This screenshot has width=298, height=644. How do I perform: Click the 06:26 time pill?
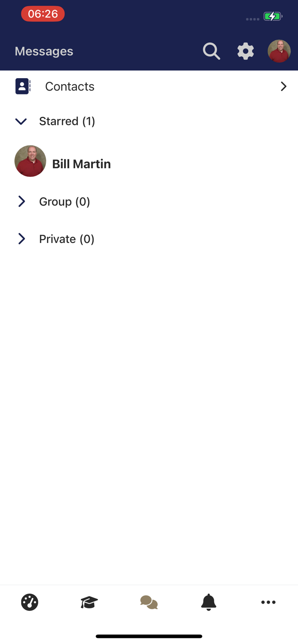click(x=43, y=14)
